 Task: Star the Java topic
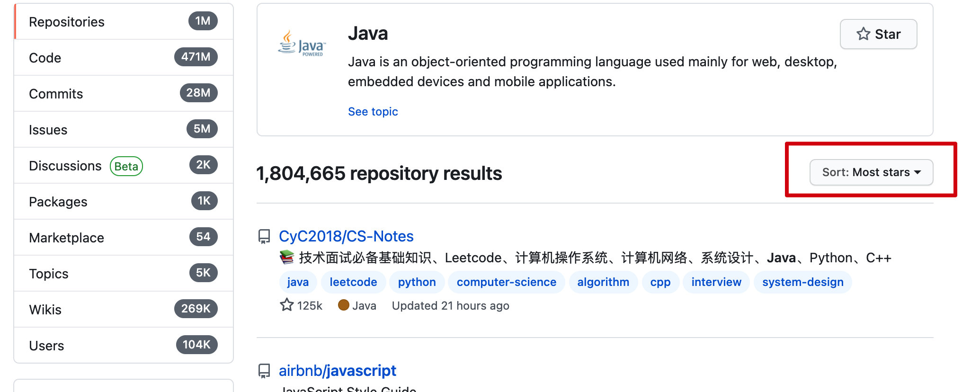pos(878,34)
